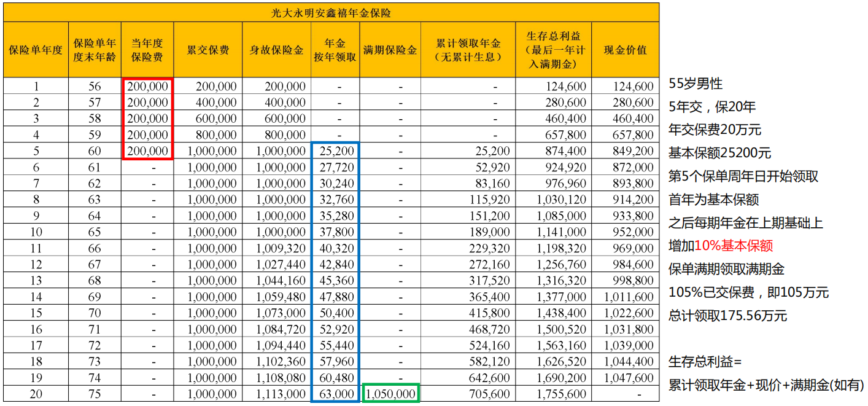Select the text 生存总利益=
This screenshot has width=868, height=406.
click(x=705, y=362)
